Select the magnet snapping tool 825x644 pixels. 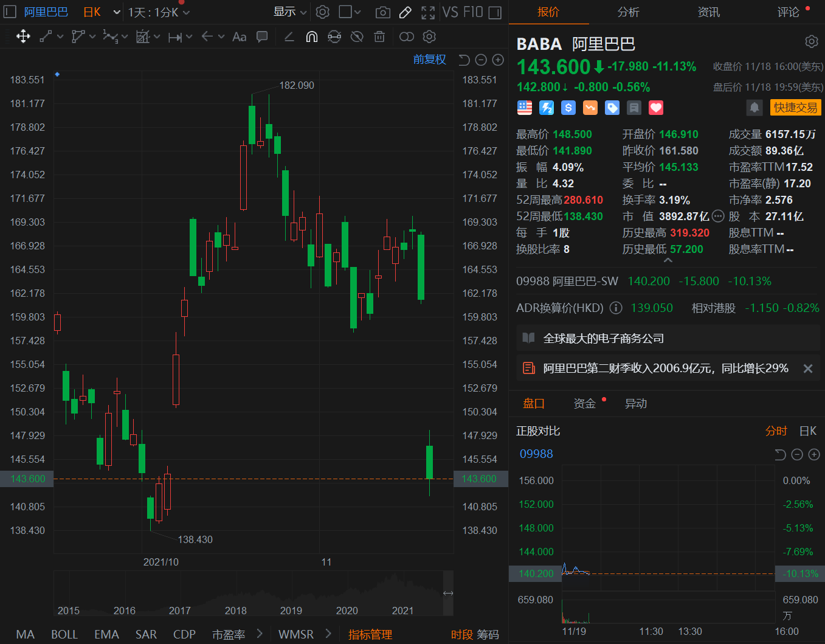(312, 36)
